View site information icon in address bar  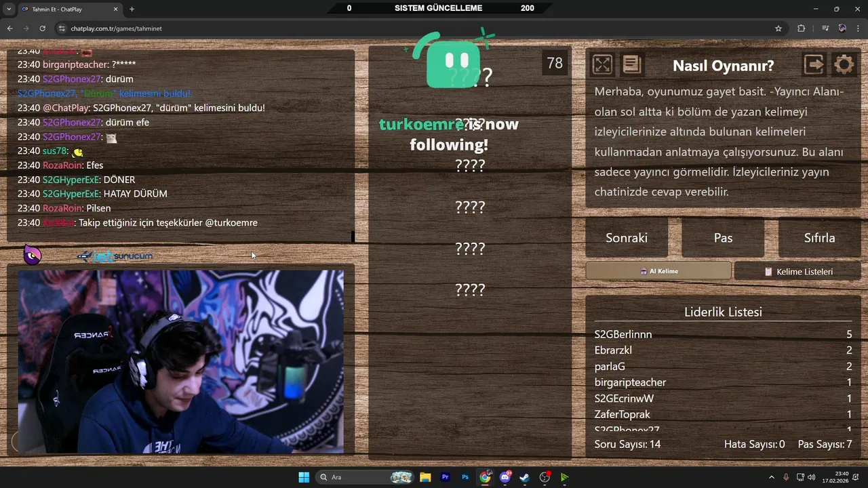pyautogui.click(x=62, y=28)
